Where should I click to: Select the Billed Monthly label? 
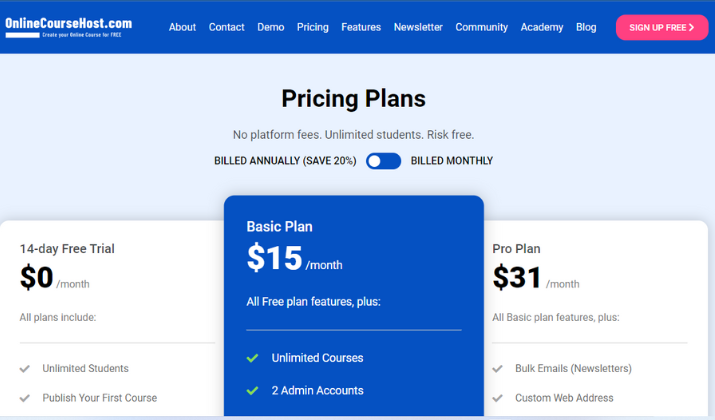[x=451, y=161]
